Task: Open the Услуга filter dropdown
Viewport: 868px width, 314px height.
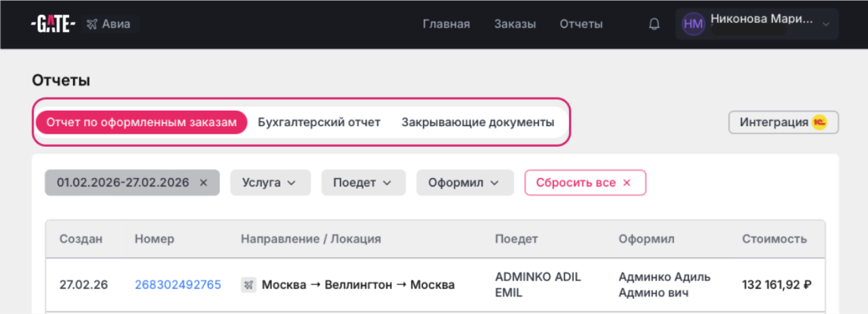Action: coord(270,183)
